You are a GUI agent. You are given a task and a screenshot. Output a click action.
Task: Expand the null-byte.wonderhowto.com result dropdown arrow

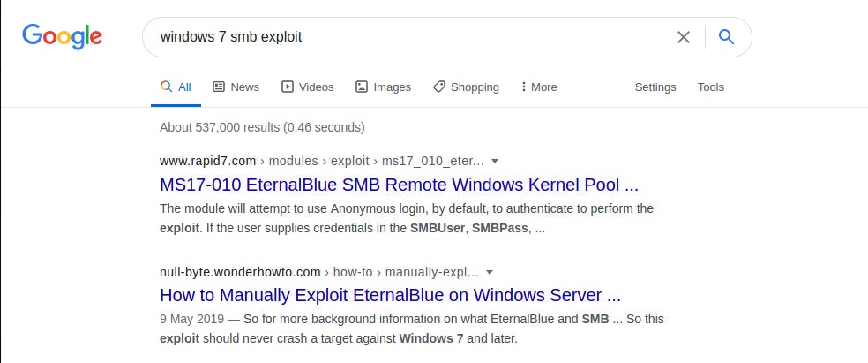490,271
